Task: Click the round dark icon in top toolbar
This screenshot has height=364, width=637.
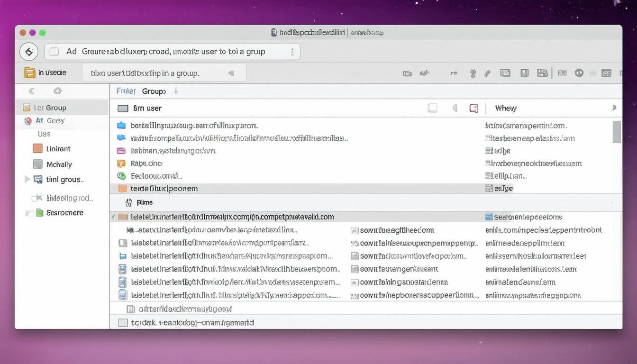Action: point(579,73)
